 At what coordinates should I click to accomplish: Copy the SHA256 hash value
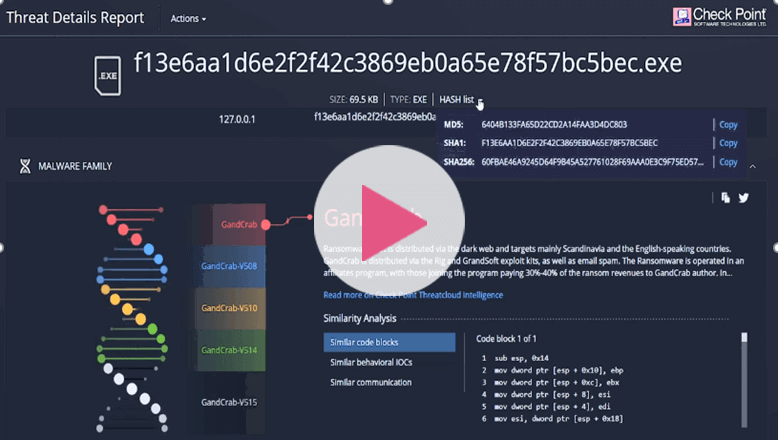point(728,162)
